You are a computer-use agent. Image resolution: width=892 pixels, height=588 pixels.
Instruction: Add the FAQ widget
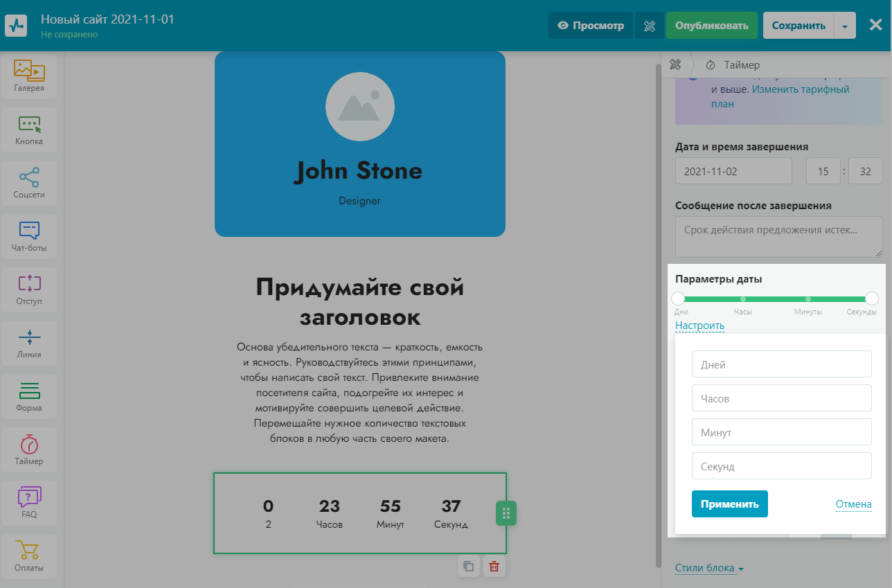point(29,502)
